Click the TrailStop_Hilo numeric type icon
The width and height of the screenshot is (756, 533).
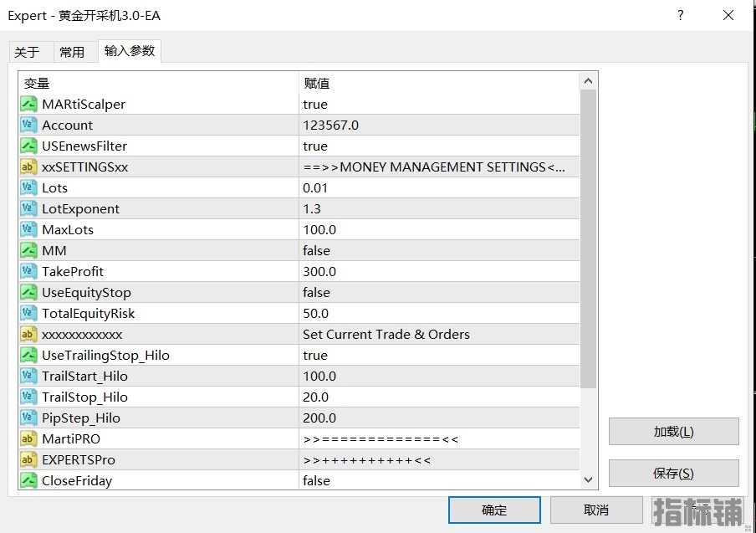pos(28,397)
